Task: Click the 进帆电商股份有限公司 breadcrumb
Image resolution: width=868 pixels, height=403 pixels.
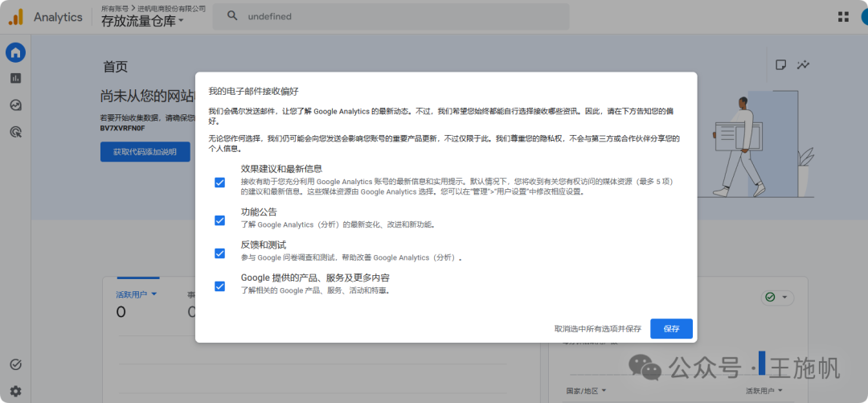Action: click(x=171, y=8)
